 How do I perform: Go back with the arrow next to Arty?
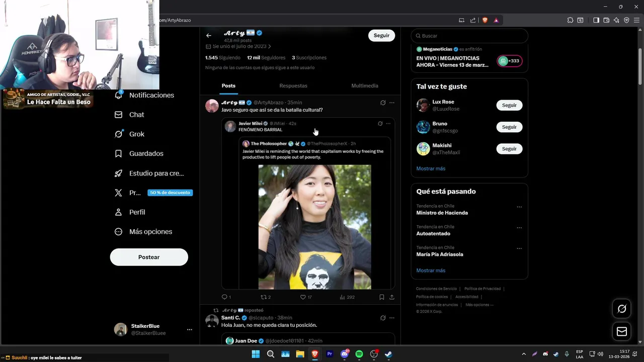(x=209, y=36)
